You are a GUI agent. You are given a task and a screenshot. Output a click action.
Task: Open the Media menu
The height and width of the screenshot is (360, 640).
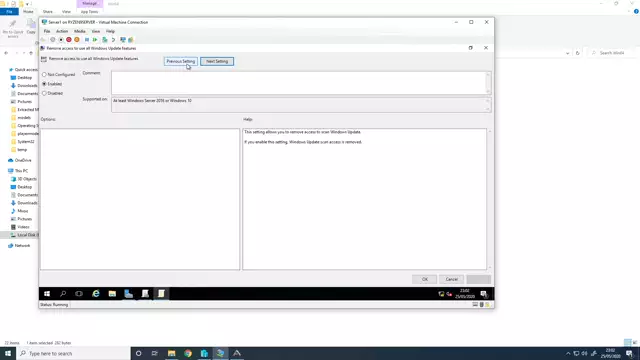tap(80, 31)
